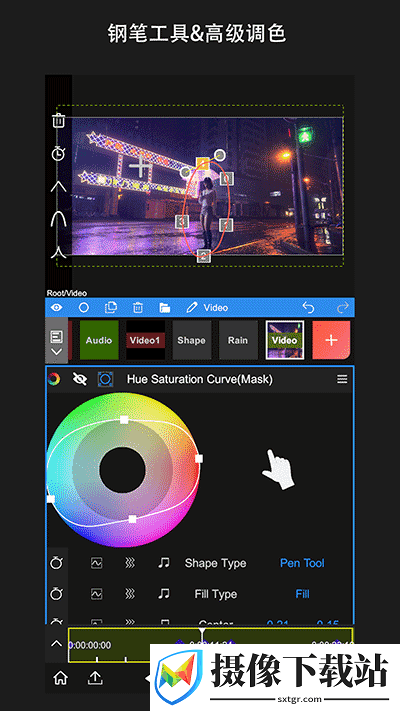The height and width of the screenshot is (711, 400).
Task: Toggle the mask icon beside Hue Saturation Curve
Action: 105,379
